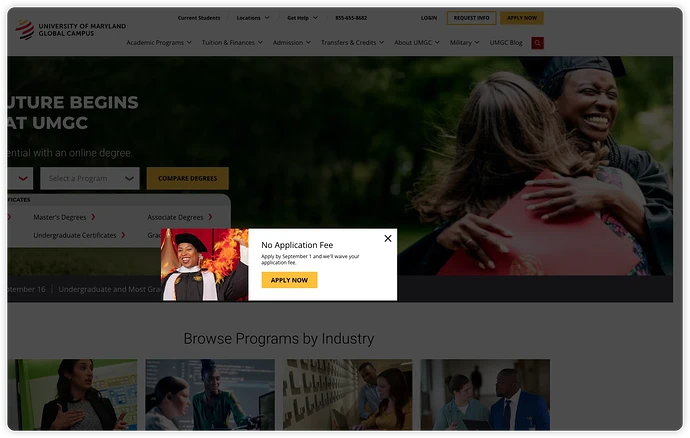
Task: Expand the About UMGC menu
Action: click(417, 43)
